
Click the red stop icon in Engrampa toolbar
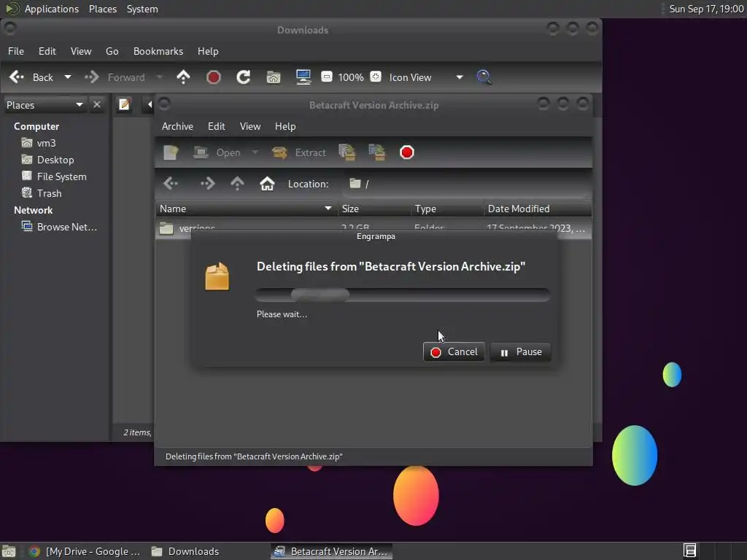tap(407, 152)
